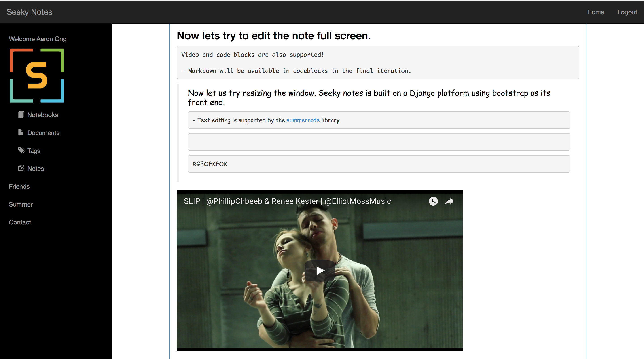Go to the Summer sidebar item
The width and height of the screenshot is (644, 359).
[21, 204]
